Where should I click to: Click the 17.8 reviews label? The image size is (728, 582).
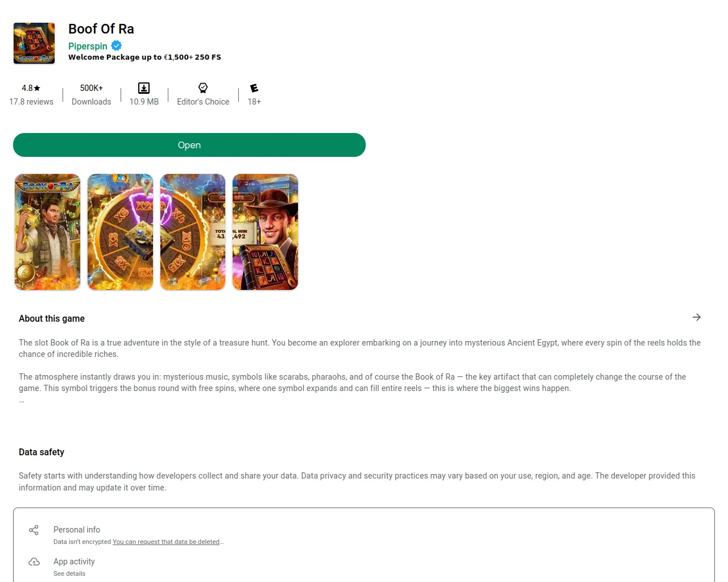pyautogui.click(x=31, y=102)
